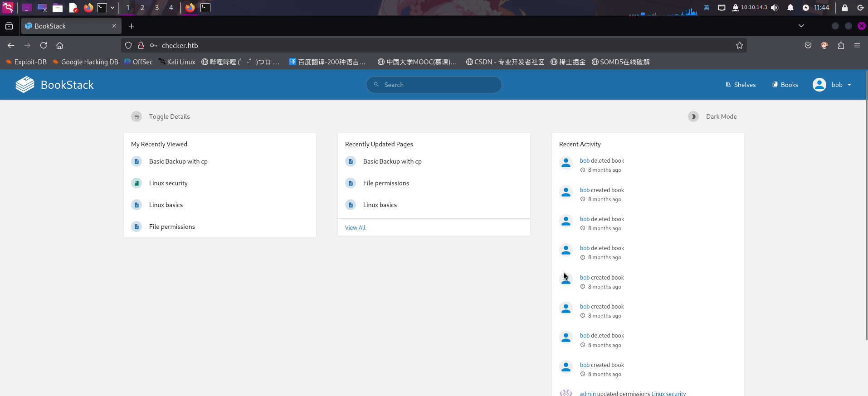Open Linux basics in Recently Updated Pages
Image resolution: width=868 pixels, height=396 pixels.
[x=380, y=205]
